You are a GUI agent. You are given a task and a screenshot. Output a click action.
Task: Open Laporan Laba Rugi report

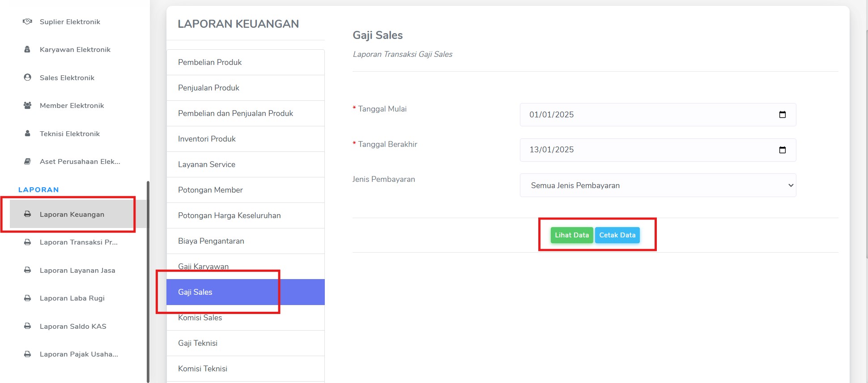[x=72, y=298]
